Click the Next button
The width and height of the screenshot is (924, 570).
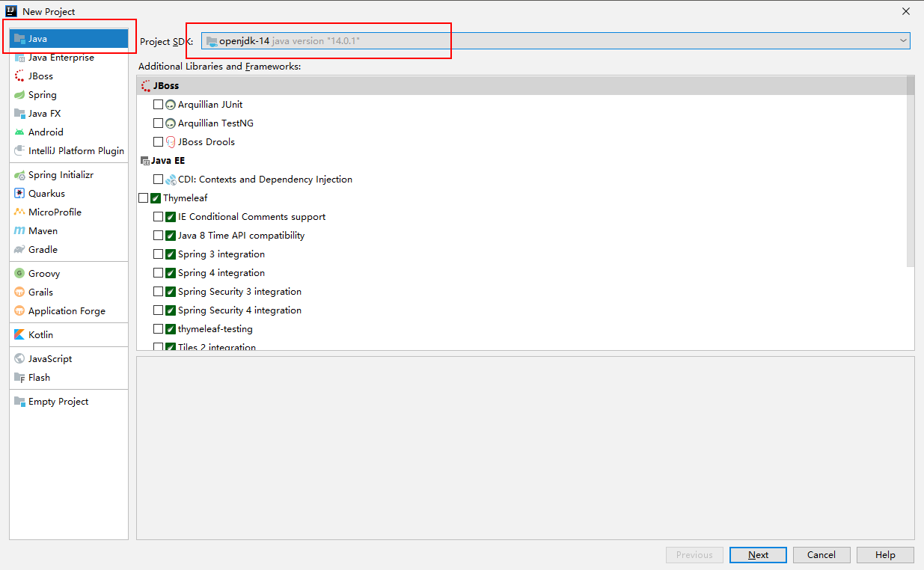point(758,555)
